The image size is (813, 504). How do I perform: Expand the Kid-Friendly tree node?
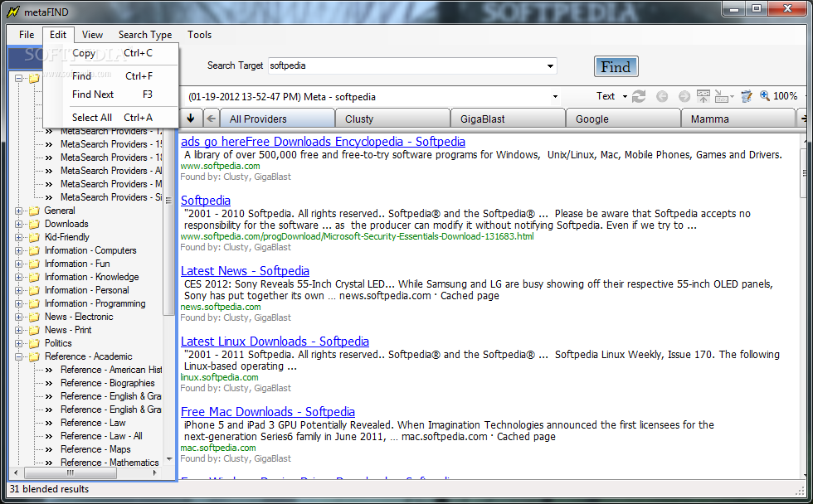point(18,237)
